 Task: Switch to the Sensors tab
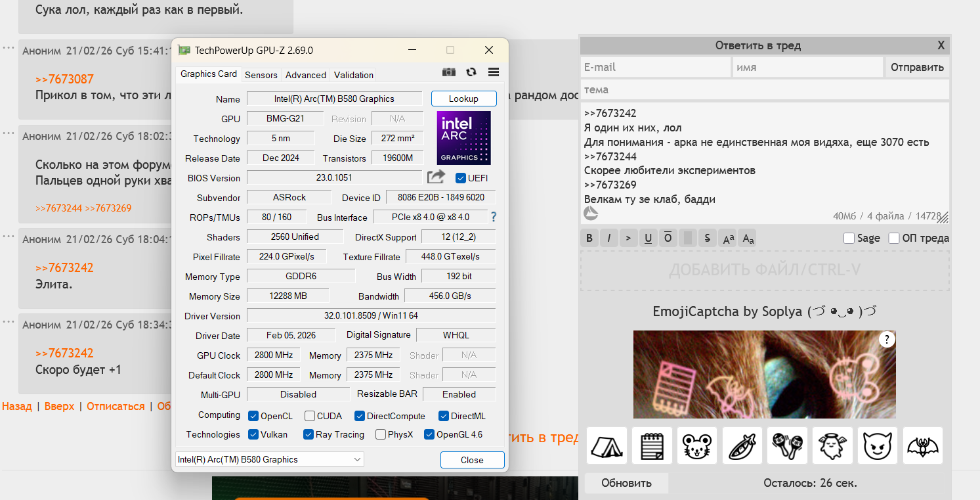coord(261,75)
